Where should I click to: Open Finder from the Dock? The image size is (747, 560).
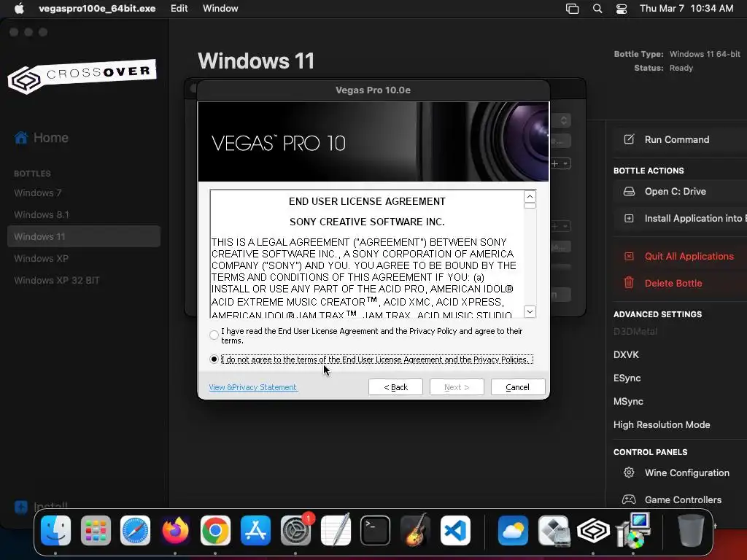(55, 531)
